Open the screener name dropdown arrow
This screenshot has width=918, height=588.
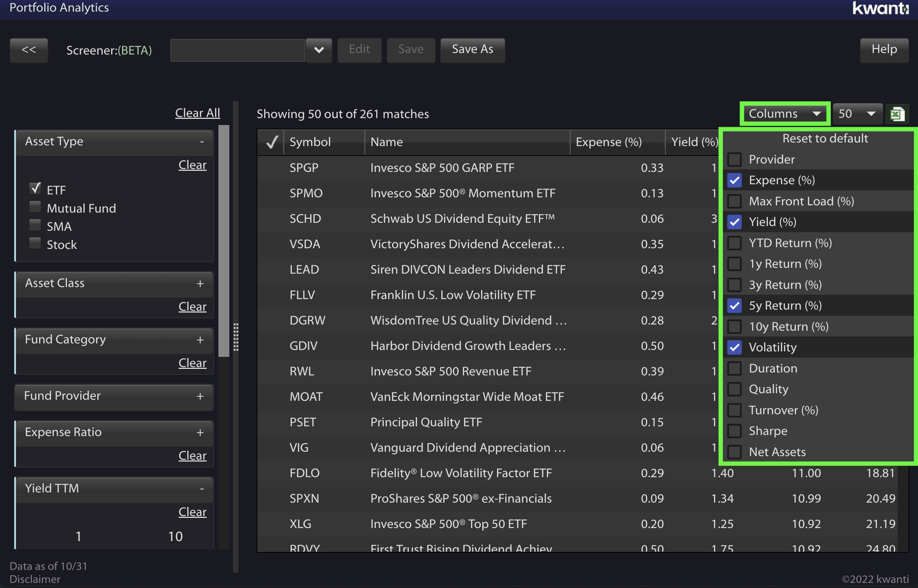tap(319, 50)
